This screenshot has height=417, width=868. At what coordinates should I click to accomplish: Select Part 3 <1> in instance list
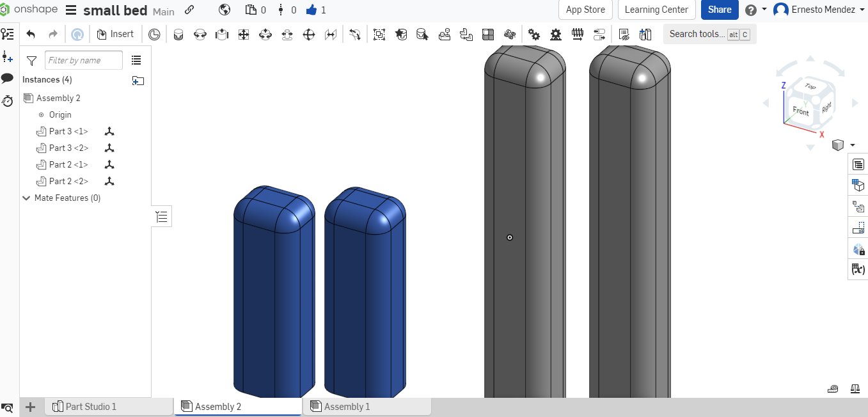coord(68,131)
